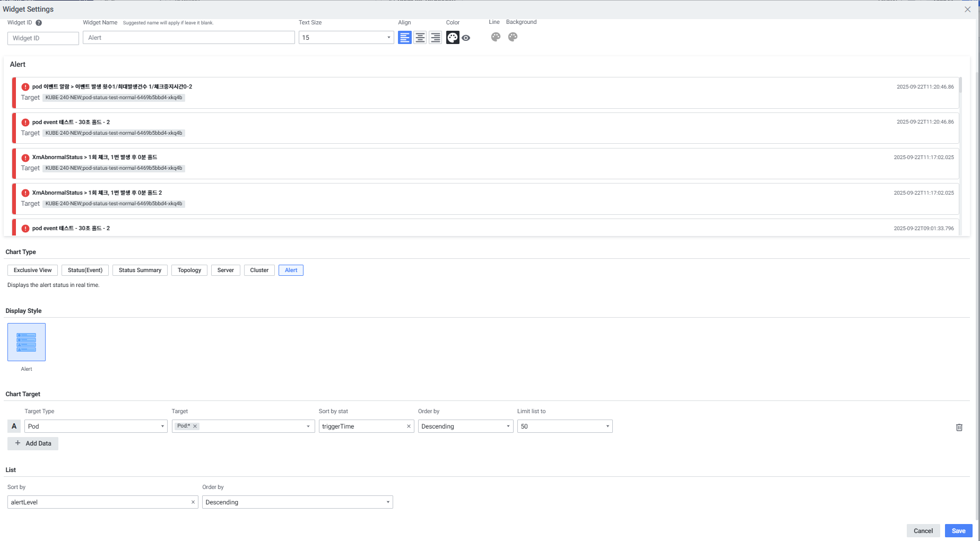Remove the Pod:* target tag
The image size is (980, 541).
195,426
